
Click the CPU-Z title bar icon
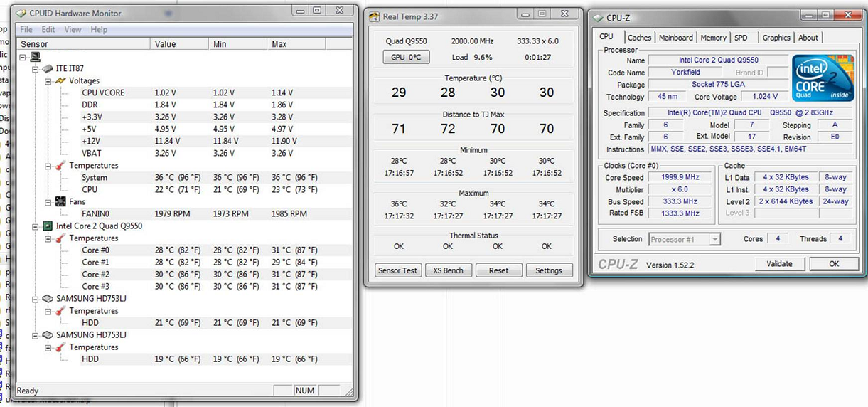[597, 18]
